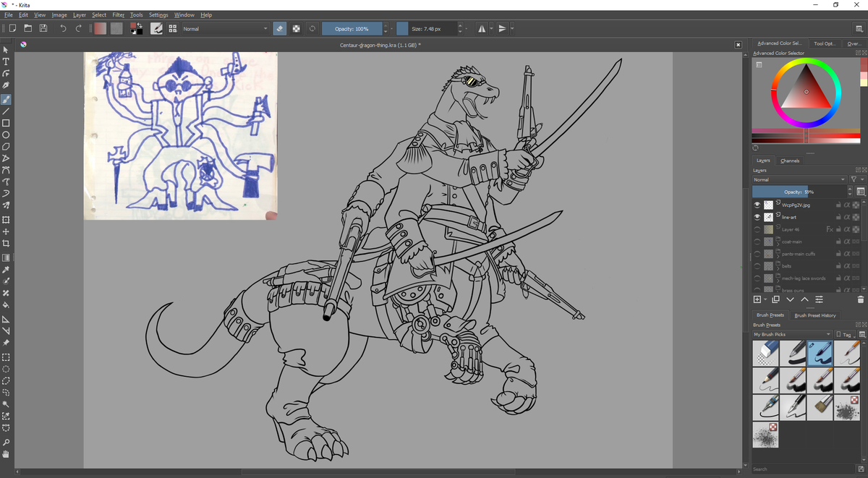Select the Rectangle shape tool
Screen dimensions: 868x478
[x=6, y=123]
